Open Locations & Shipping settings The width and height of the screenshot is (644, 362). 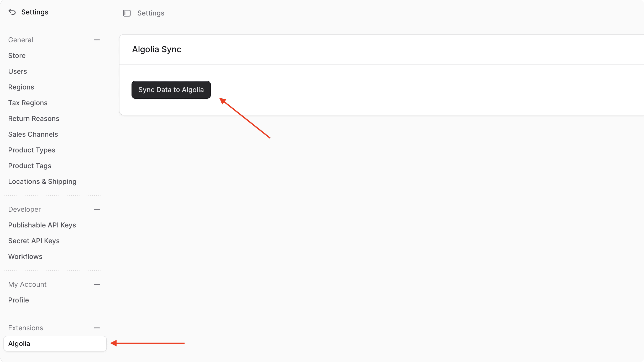(42, 181)
